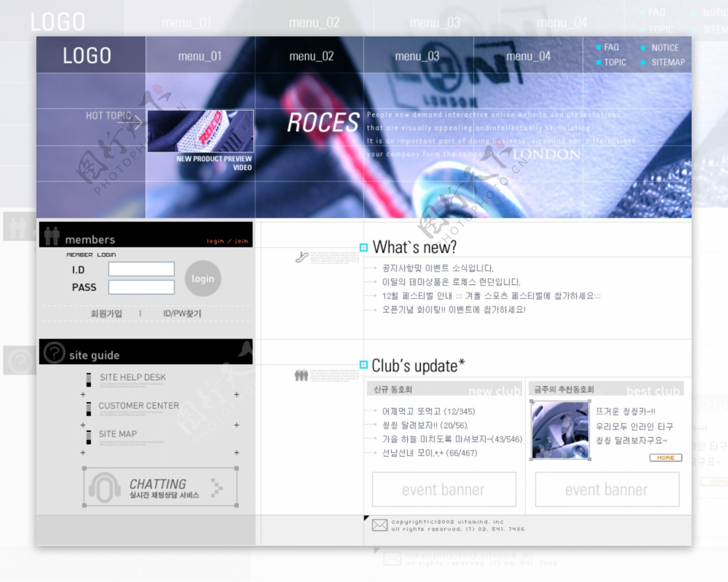Focus the PASS input field
The image size is (728, 582).
(x=141, y=287)
